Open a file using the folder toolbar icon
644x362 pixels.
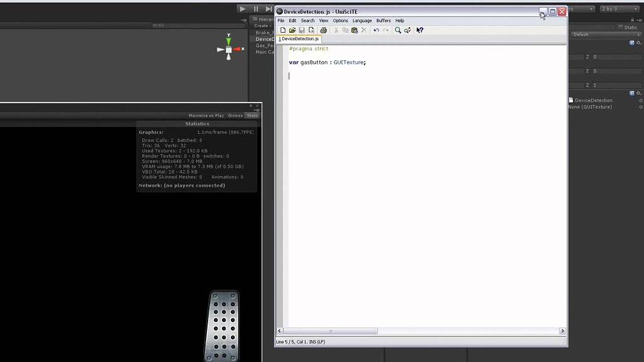[x=293, y=30]
